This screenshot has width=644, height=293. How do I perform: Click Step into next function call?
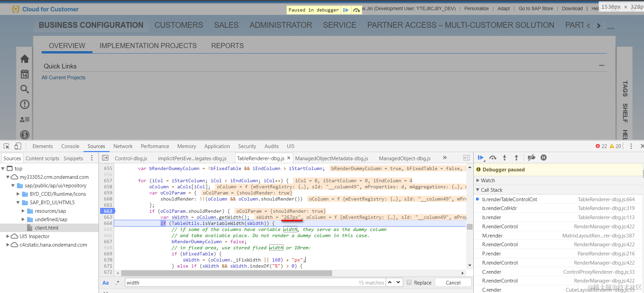tap(505, 158)
